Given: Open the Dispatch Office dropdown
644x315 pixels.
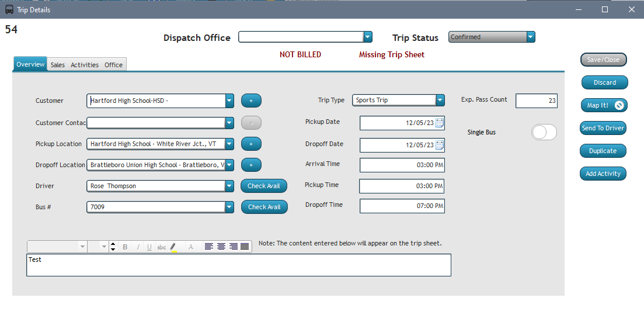Looking at the screenshot, I should (368, 37).
